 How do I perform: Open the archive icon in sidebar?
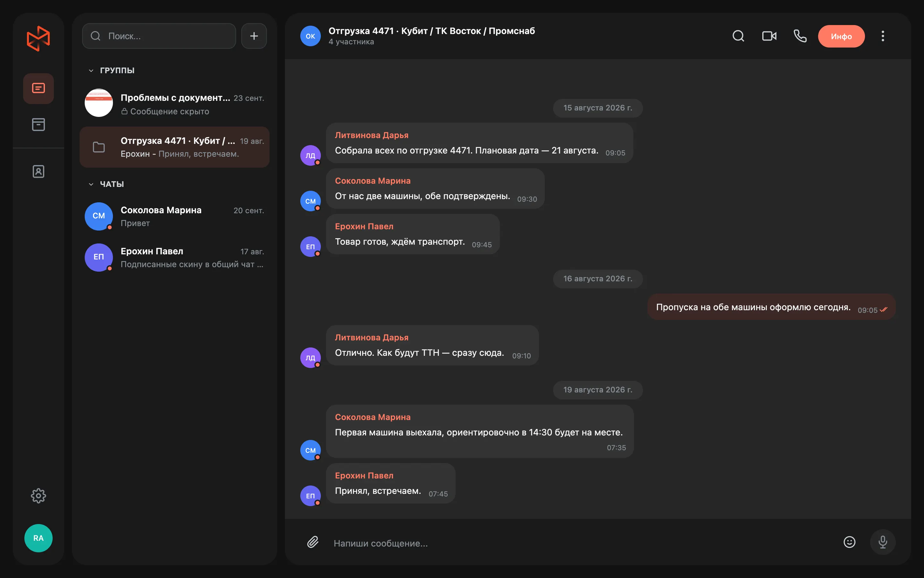(x=38, y=124)
